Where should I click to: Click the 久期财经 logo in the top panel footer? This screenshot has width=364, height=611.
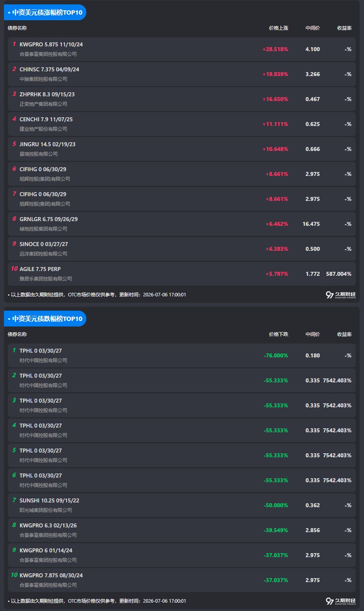341,295
